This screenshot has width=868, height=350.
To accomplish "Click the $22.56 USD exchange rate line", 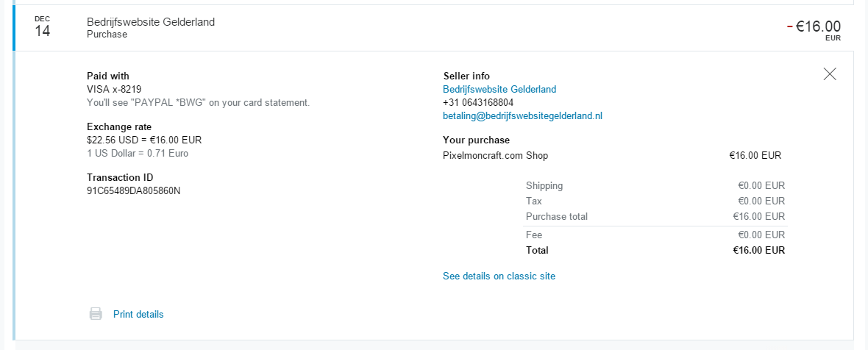I will (x=144, y=140).
